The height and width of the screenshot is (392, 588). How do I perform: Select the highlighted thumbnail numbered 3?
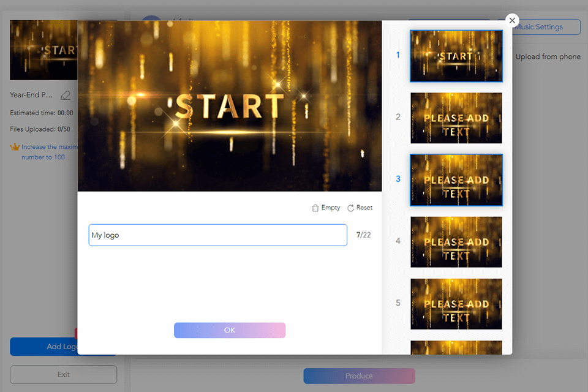tap(456, 180)
